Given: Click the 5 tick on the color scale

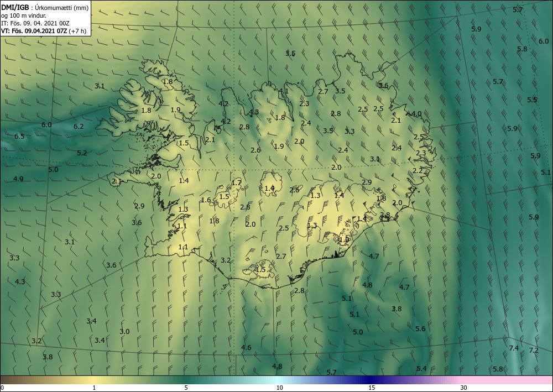Looking at the screenshot, I should pyautogui.click(x=186, y=388).
